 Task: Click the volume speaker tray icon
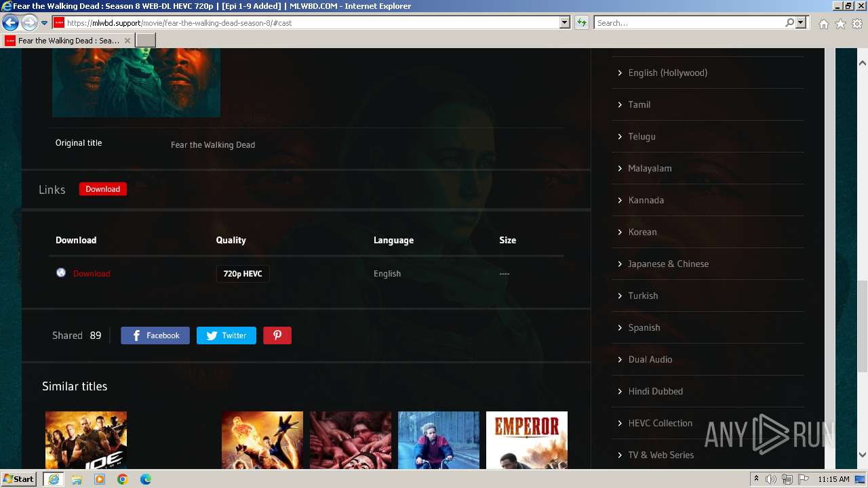coord(770,479)
